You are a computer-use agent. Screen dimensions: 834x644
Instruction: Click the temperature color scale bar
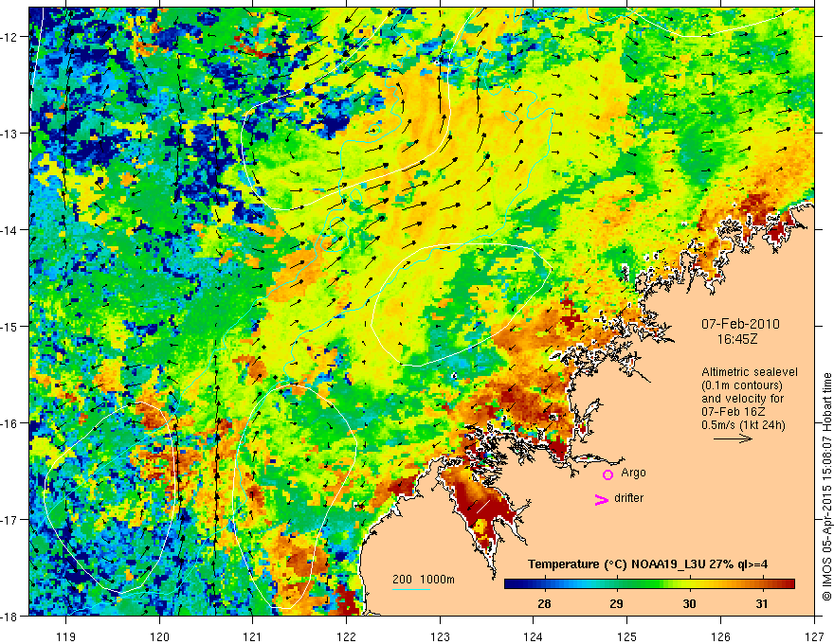pos(649,584)
